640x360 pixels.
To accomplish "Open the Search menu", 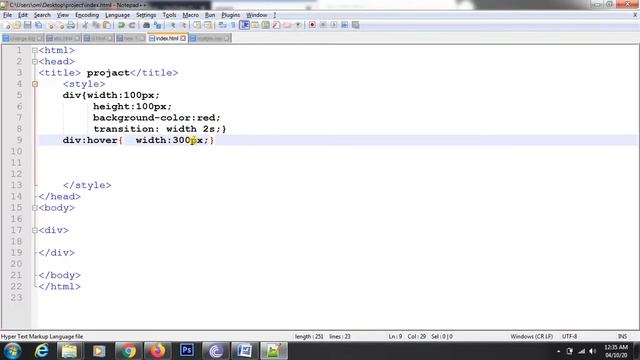I will [x=42, y=15].
